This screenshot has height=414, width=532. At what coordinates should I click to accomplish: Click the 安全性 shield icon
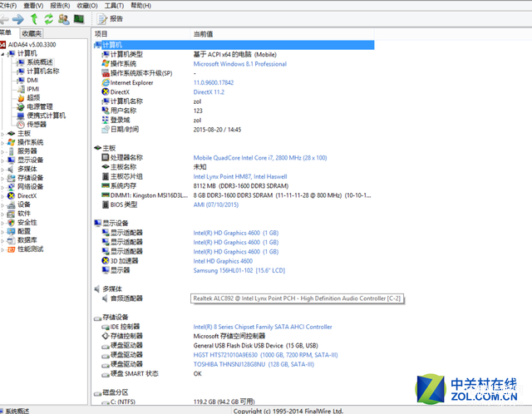pyautogui.click(x=11, y=222)
